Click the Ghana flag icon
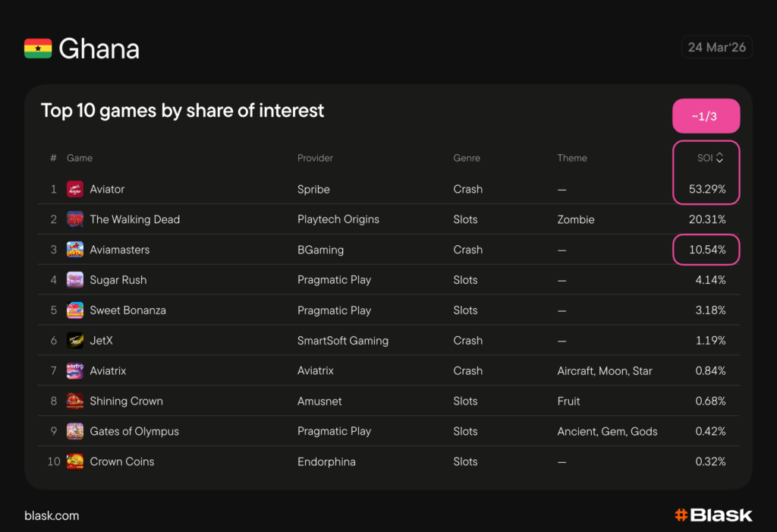The image size is (777, 532). point(38,49)
